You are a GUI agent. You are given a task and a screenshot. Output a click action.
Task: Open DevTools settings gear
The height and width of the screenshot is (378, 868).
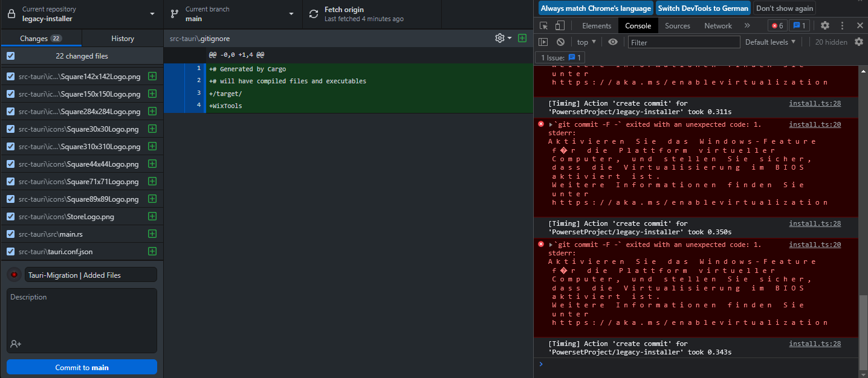click(x=825, y=25)
